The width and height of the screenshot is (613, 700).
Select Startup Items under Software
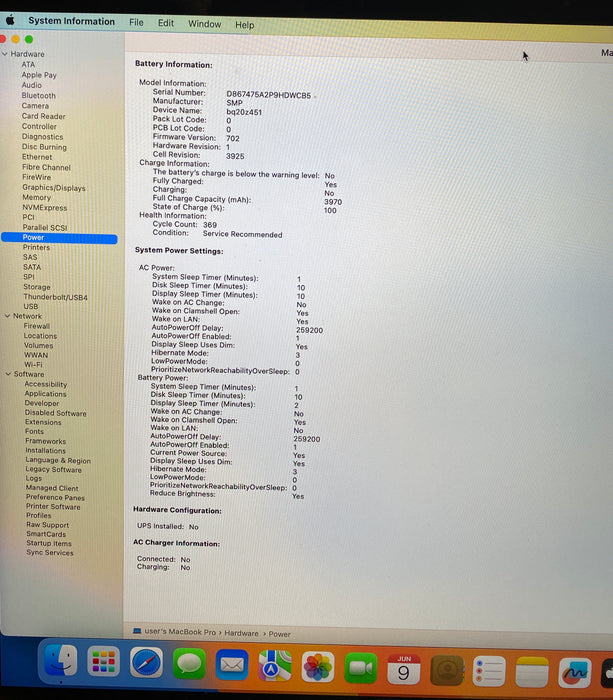(x=49, y=543)
